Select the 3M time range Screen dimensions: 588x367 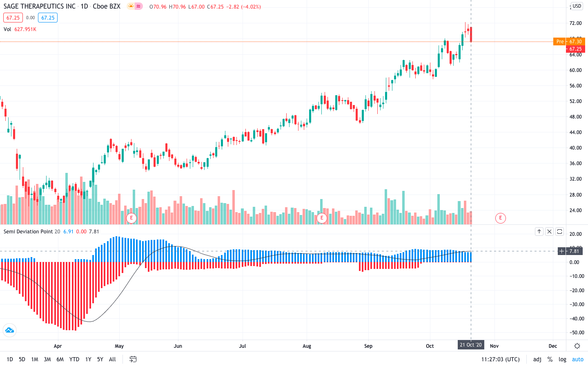[47, 359]
